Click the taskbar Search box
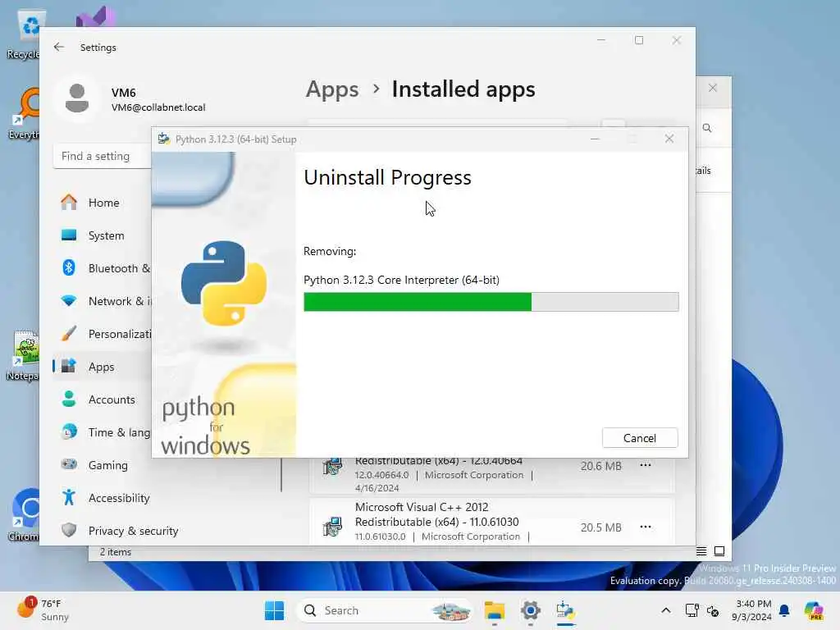 tap(385, 610)
